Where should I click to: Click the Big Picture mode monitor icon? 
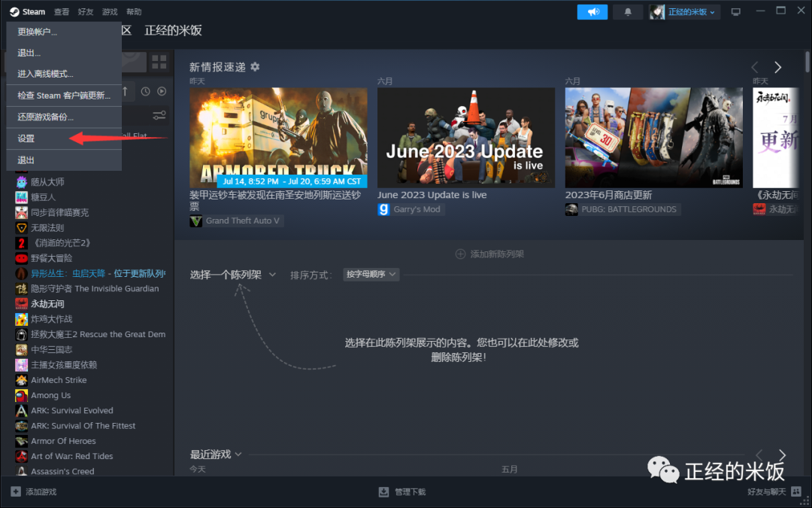735,12
